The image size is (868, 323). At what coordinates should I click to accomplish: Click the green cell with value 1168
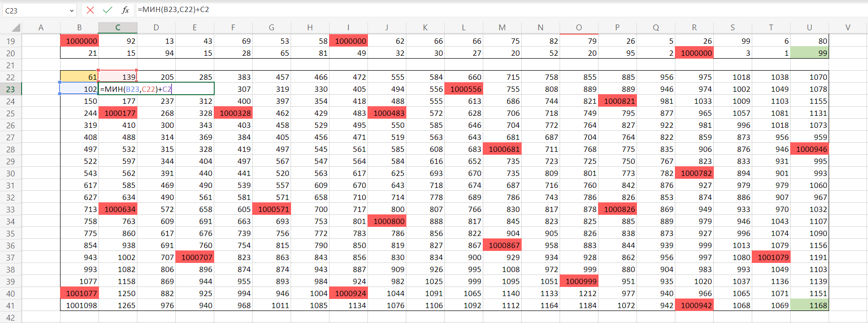point(809,305)
